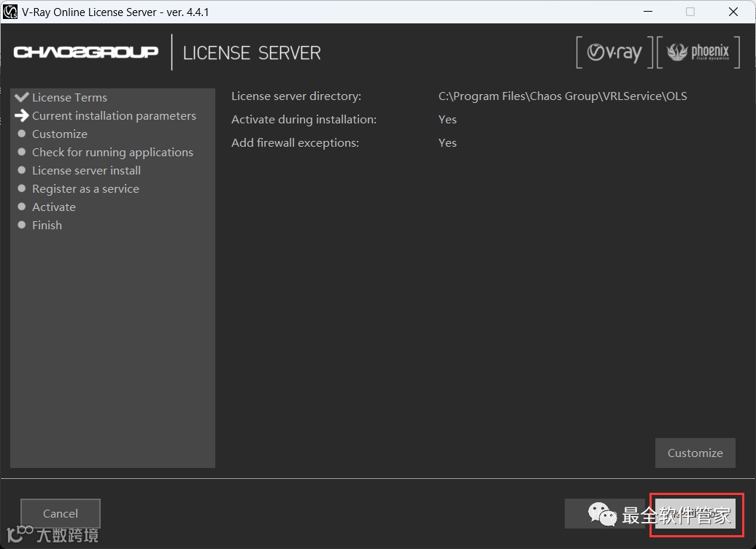756x549 pixels.
Task: Click the bullet beside the Customize step
Action: click(x=22, y=134)
